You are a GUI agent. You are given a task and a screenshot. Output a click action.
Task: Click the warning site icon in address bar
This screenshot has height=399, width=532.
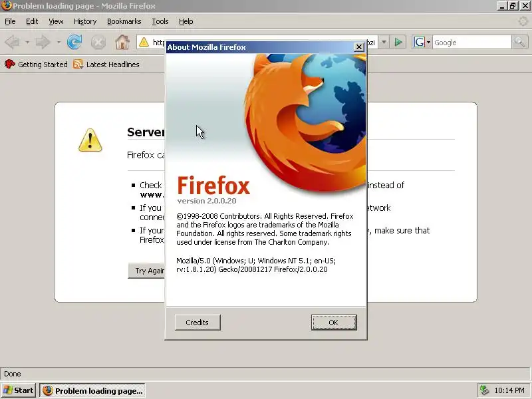click(x=144, y=42)
